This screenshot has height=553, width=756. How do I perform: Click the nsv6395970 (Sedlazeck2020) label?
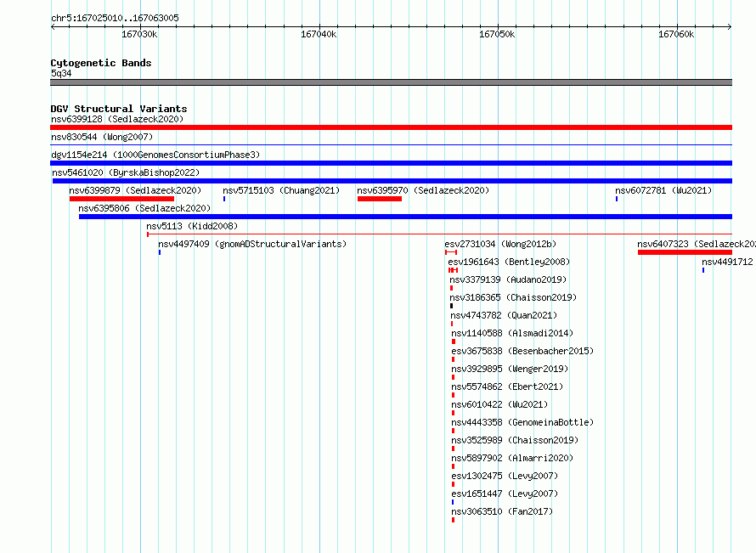pos(423,190)
